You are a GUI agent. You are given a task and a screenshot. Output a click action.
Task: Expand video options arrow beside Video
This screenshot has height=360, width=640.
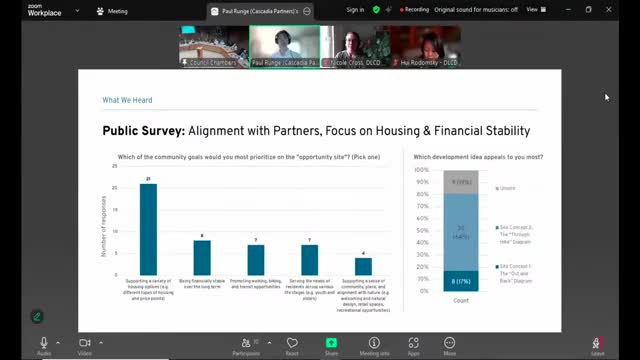click(101, 343)
